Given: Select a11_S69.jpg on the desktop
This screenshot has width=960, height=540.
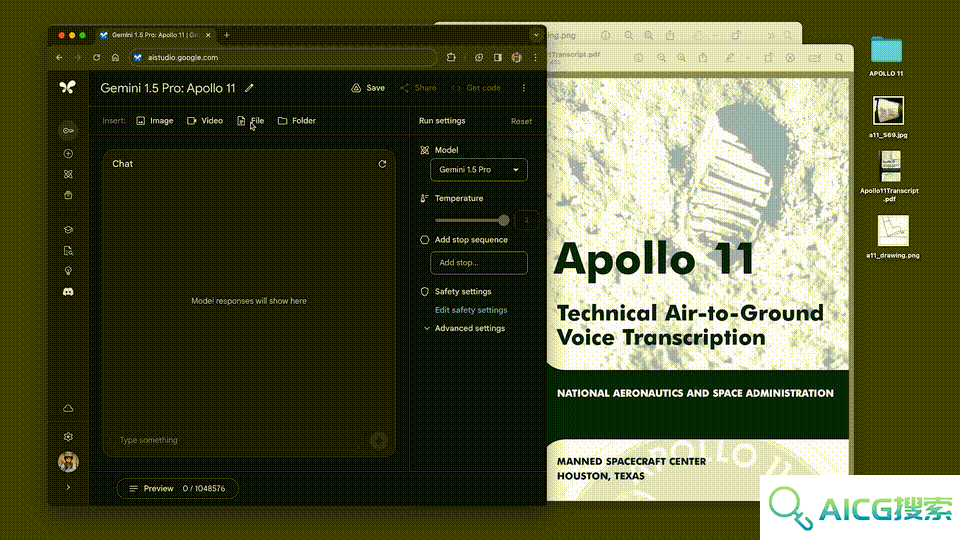Looking at the screenshot, I should [888, 117].
